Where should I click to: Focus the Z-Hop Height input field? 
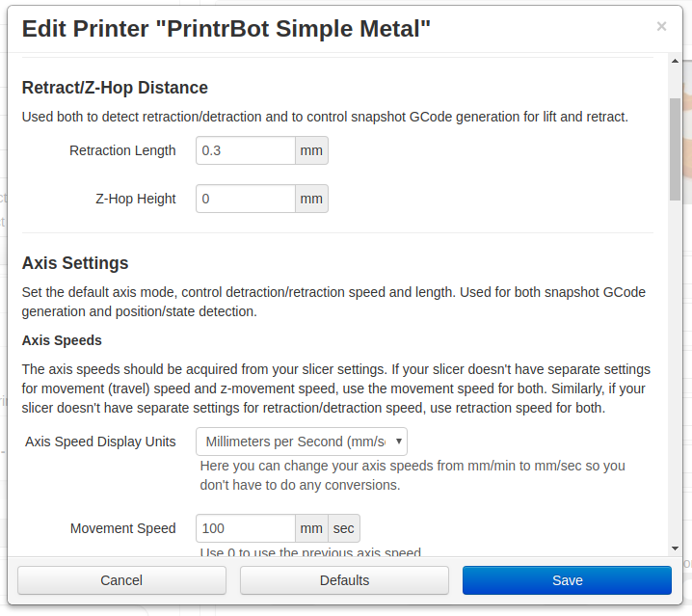pyautogui.click(x=246, y=199)
